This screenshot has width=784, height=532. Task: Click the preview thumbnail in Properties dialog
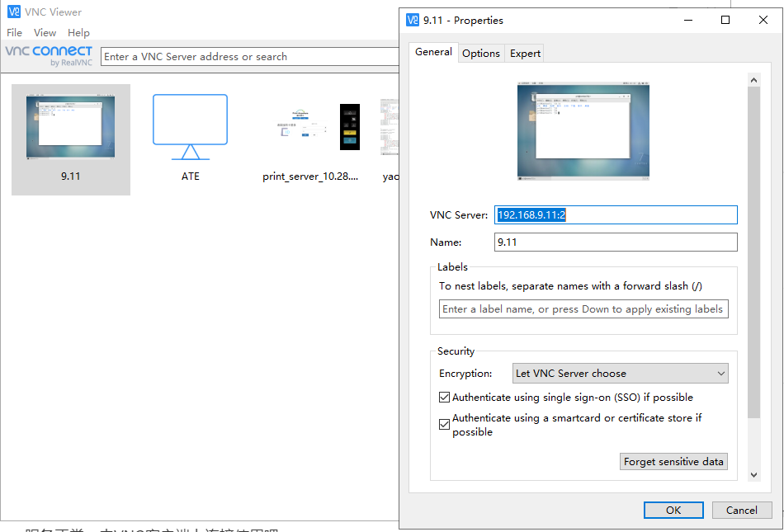click(583, 132)
